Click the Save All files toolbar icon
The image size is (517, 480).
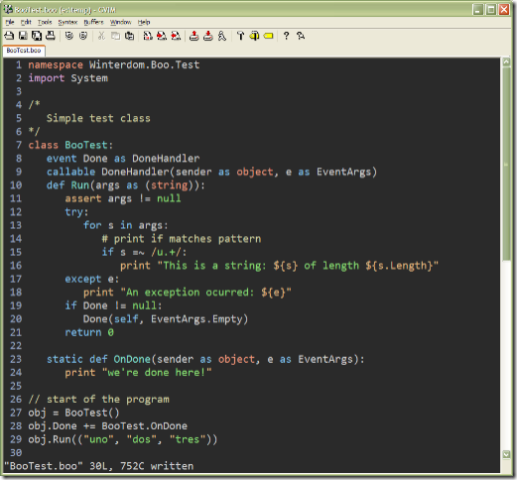37,36
